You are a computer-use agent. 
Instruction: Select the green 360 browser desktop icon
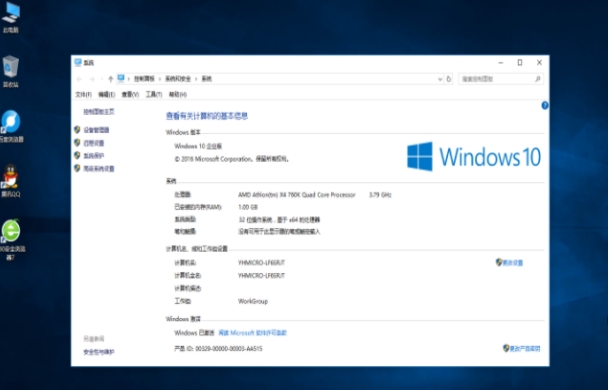pos(11,239)
